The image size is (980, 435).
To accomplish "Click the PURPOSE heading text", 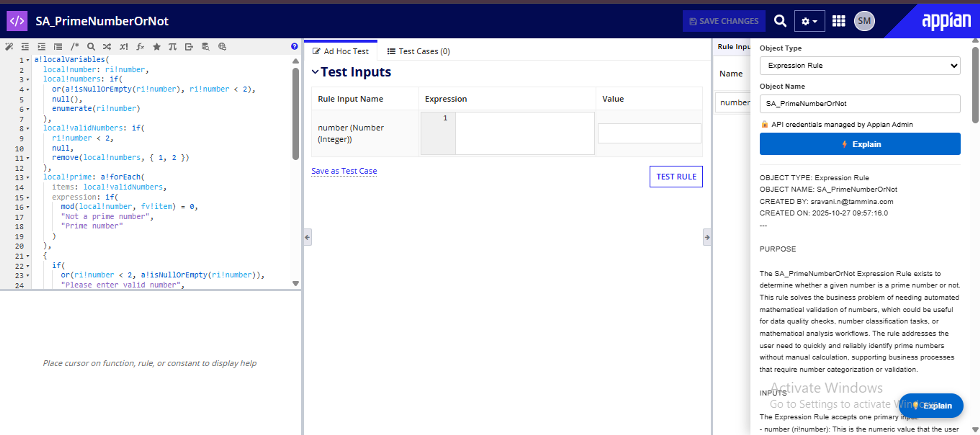I will [777, 249].
